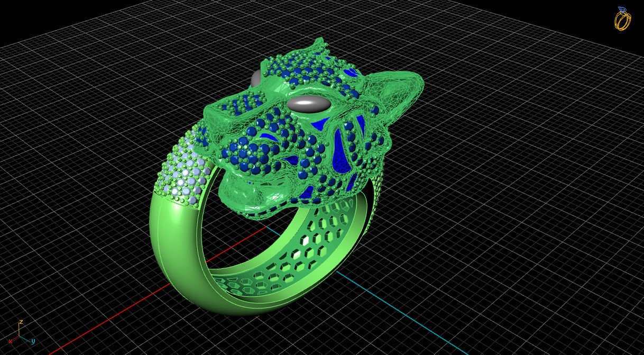Viewport: 644px width, 355px height.
Task: Click the gold ring icon in the corner
Action: tap(623, 19)
